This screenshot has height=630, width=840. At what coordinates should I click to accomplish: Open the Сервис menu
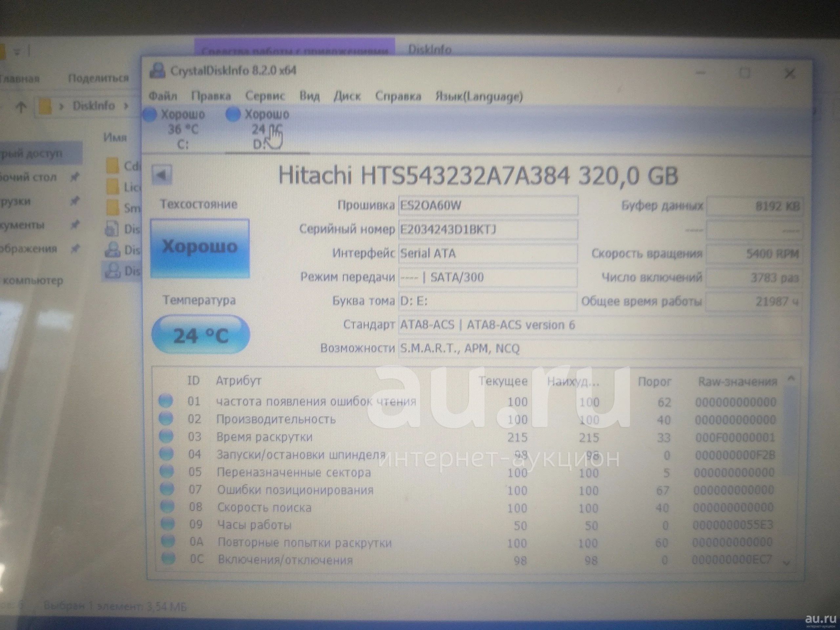pyautogui.click(x=265, y=96)
